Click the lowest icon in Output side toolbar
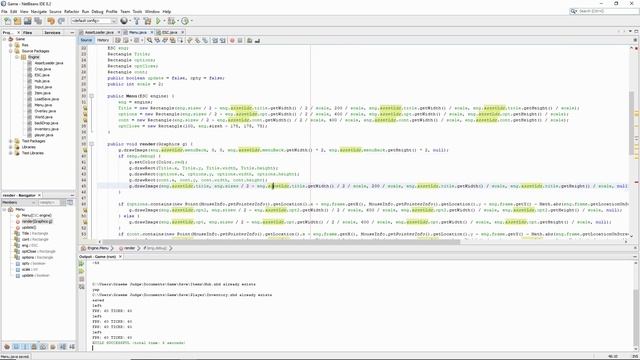The image size is (640, 360). click(82, 287)
